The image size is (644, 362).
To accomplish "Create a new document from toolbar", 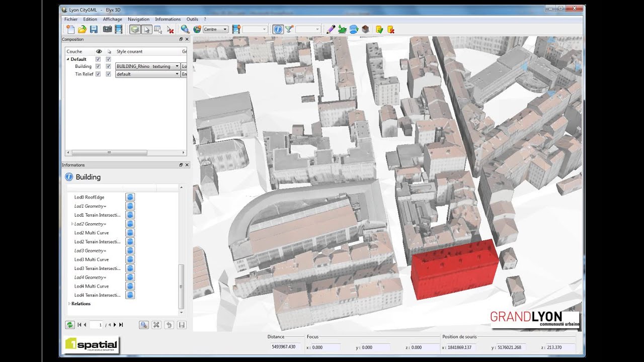I will [70, 29].
